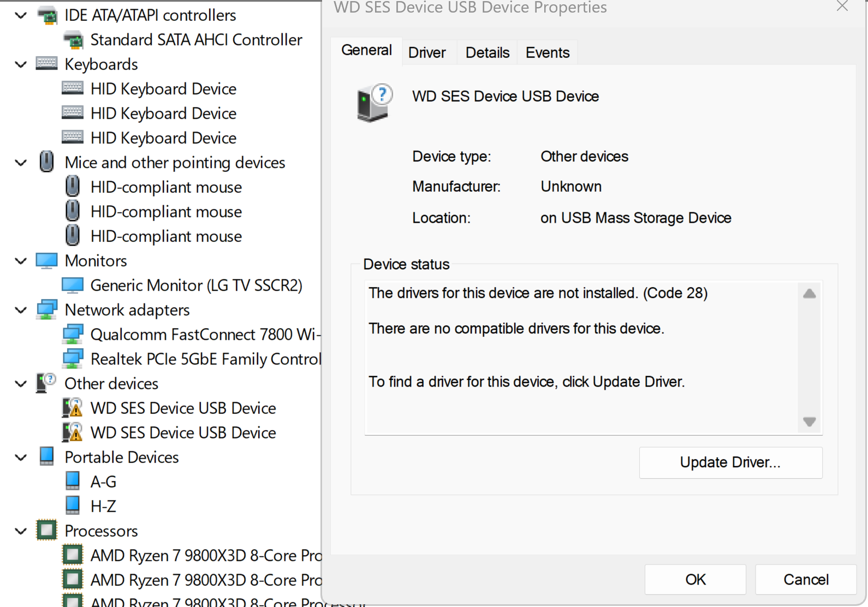Select 'Generic Monitor (LG TV SSCR2)' label
The image size is (868, 607).
tap(196, 285)
